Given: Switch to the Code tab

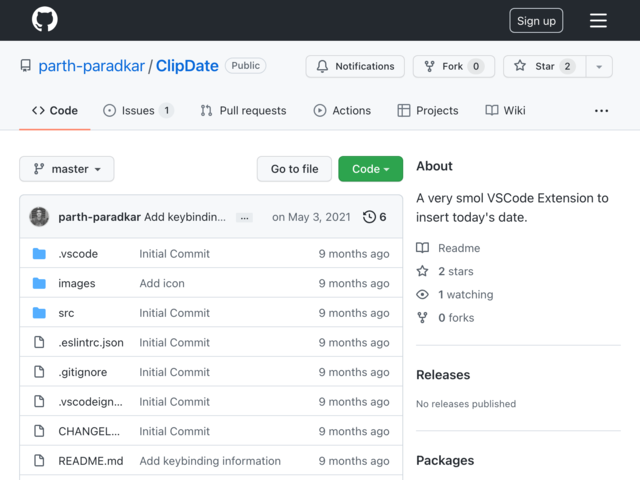Looking at the screenshot, I should [55, 111].
